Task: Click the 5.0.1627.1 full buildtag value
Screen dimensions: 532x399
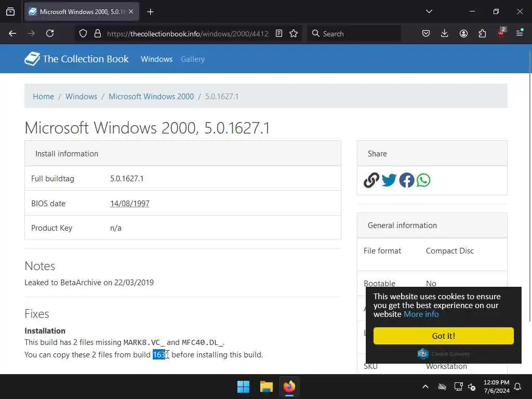Action: click(127, 179)
